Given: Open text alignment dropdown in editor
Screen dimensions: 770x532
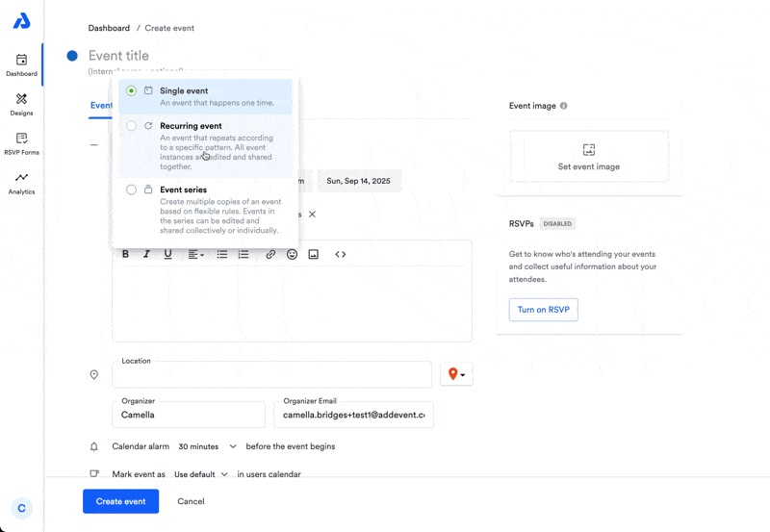Looking at the screenshot, I should pos(195,254).
